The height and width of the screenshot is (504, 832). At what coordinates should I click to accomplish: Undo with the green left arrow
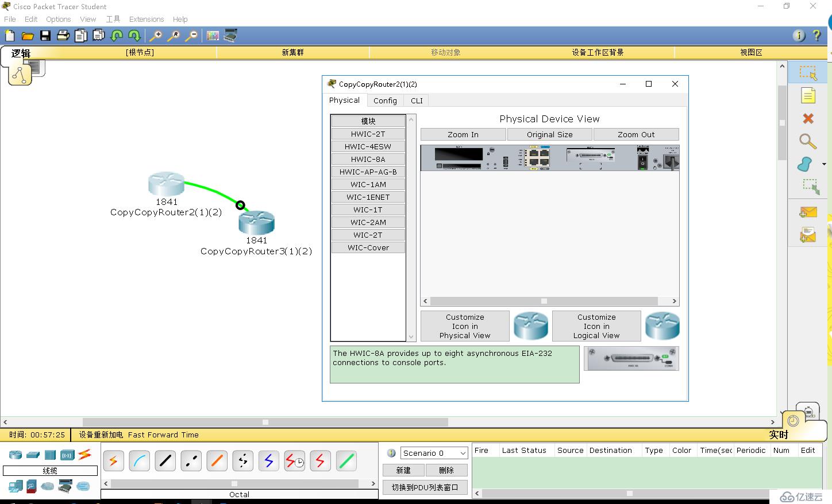point(117,36)
